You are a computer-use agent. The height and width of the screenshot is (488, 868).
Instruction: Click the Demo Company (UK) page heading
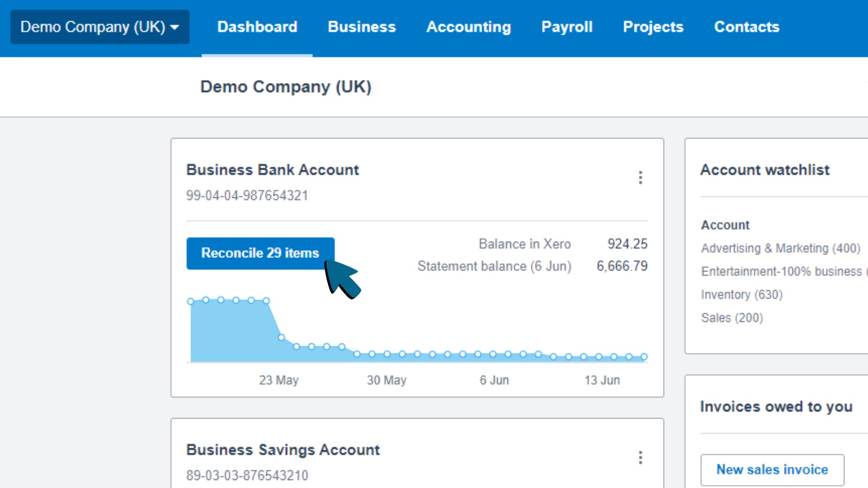[286, 87]
